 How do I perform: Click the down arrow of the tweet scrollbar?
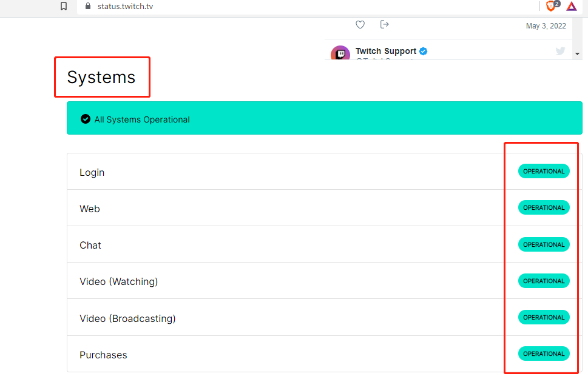pyautogui.click(x=577, y=54)
